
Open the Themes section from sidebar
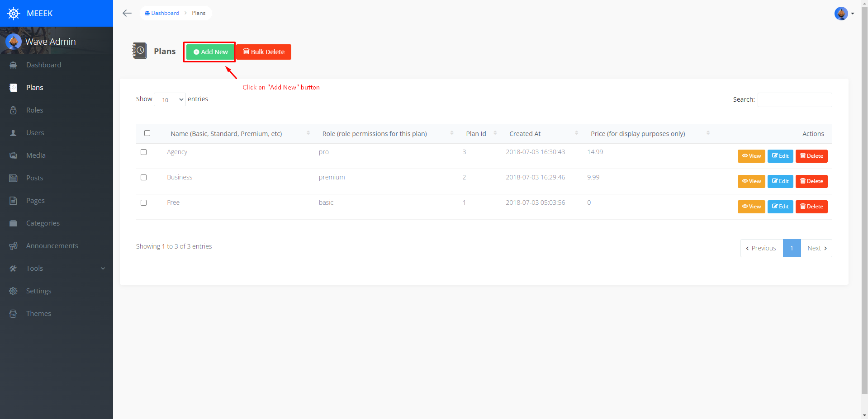(14, 313)
